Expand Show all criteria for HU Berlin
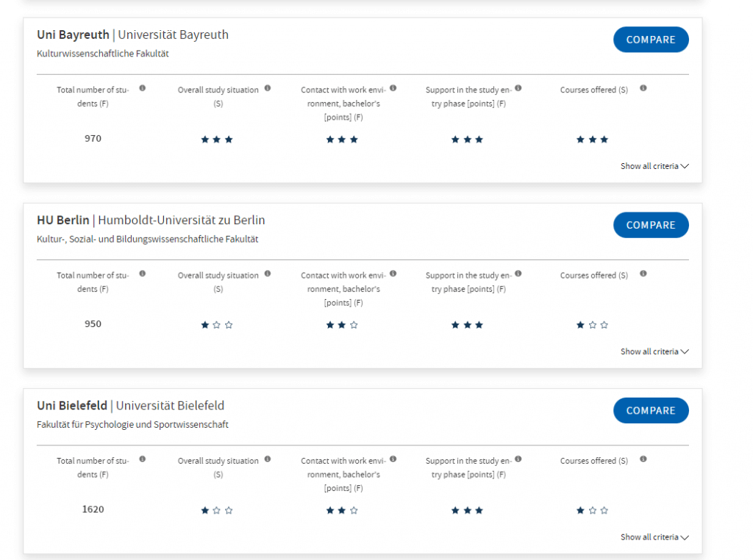The image size is (753, 560). [x=654, y=352]
